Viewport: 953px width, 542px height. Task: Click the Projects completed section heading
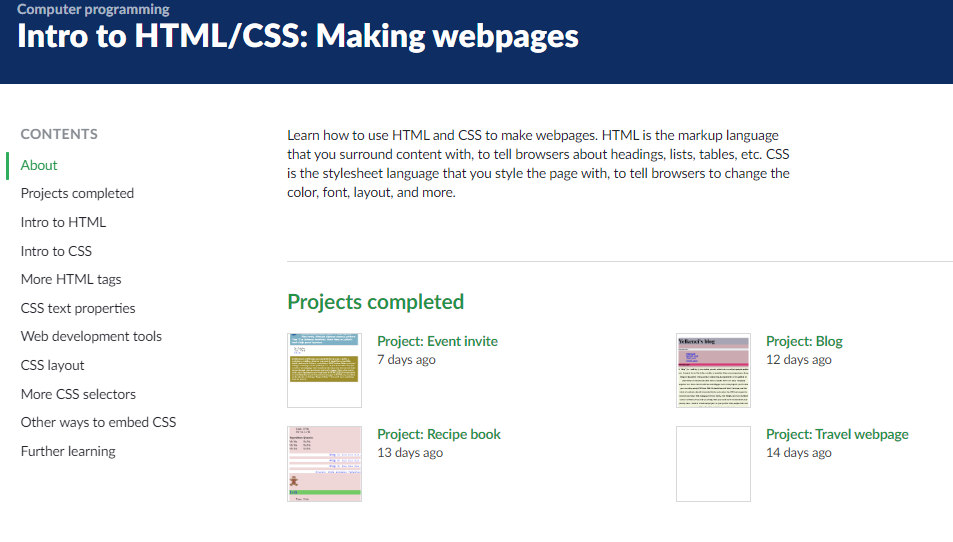tap(376, 302)
